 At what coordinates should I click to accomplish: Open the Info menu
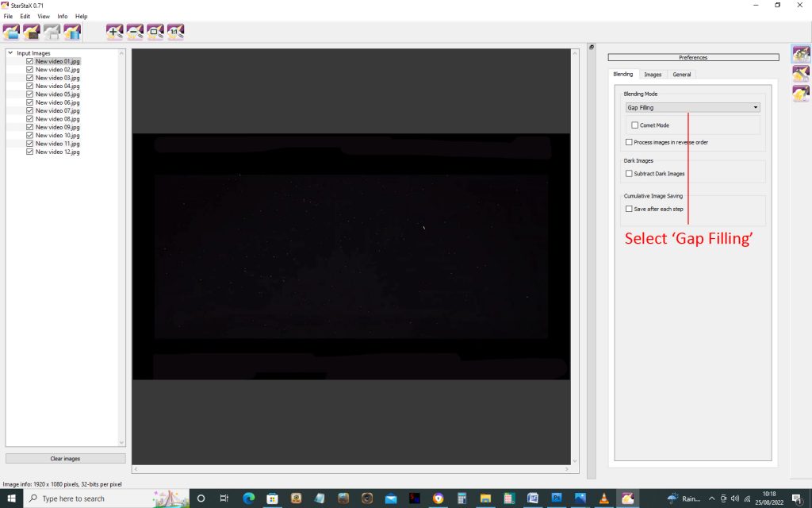tap(62, 17)
